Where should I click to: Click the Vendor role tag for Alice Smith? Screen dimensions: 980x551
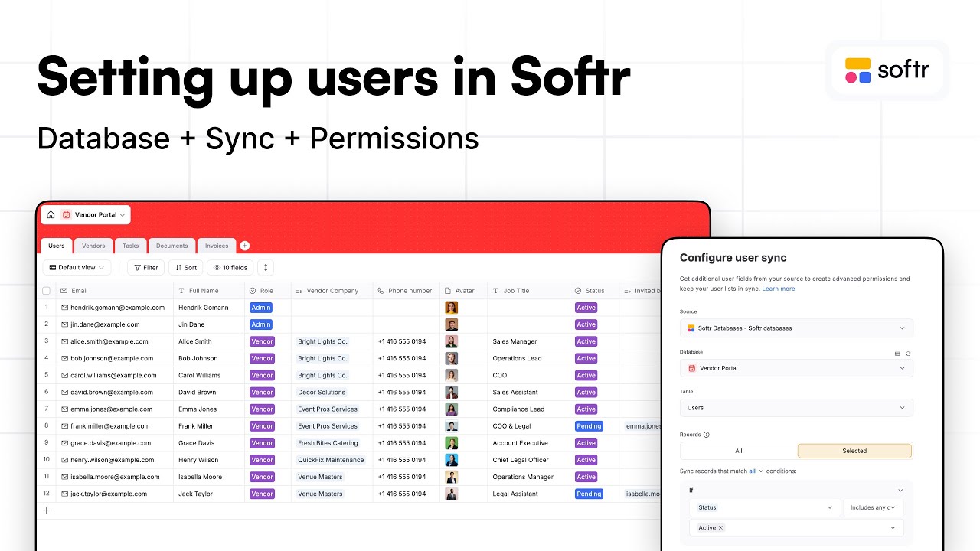[262, 341]
